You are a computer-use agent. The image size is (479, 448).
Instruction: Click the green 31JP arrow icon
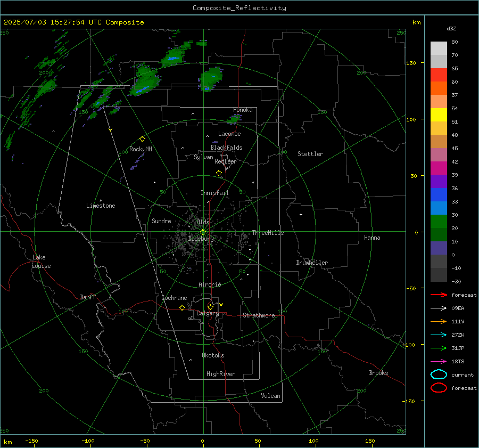(439, 348)
